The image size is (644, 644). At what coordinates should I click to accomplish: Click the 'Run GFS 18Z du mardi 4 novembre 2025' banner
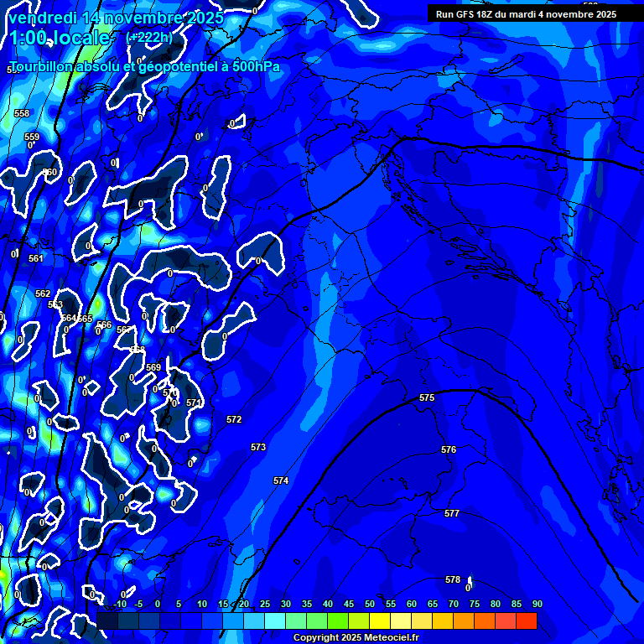point(526,14)
